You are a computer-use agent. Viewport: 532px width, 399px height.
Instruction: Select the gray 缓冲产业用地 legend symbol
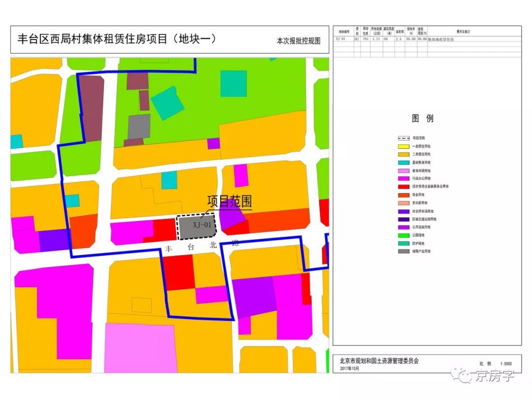(x=403, y=250)
